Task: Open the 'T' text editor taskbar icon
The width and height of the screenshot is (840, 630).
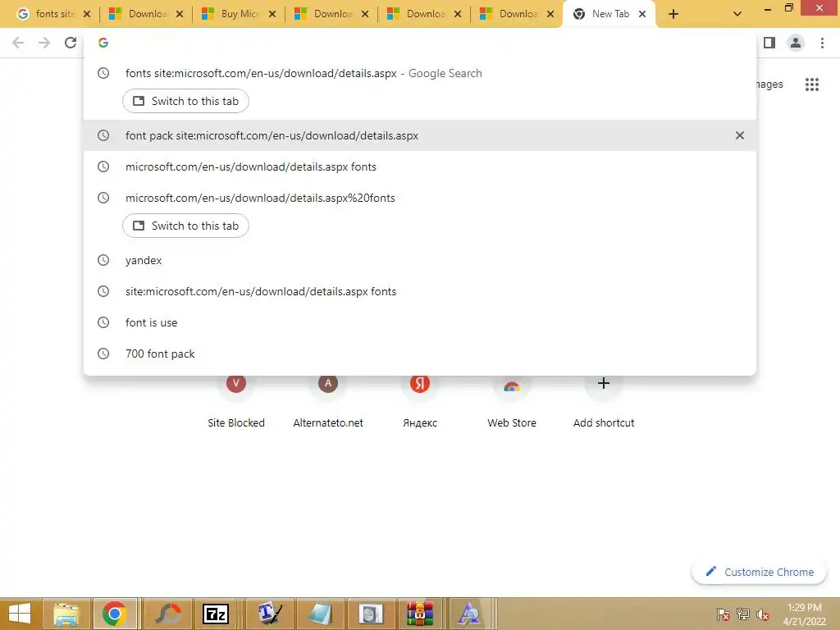Action: point(269,614)
